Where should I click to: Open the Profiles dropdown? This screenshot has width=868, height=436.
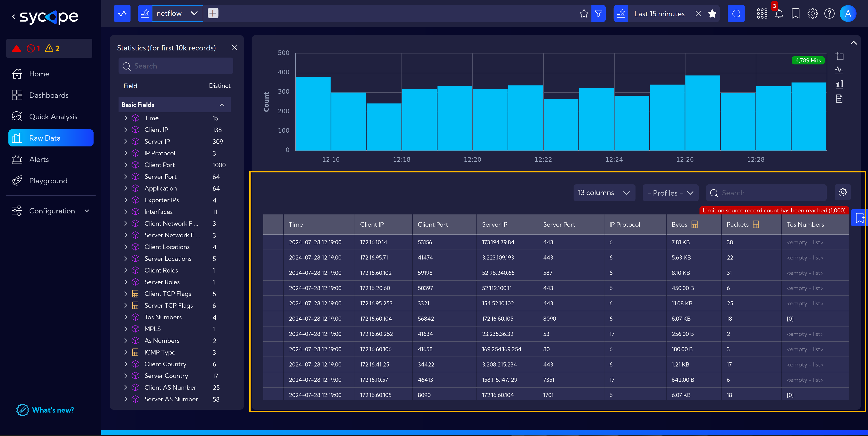point(670,193)
